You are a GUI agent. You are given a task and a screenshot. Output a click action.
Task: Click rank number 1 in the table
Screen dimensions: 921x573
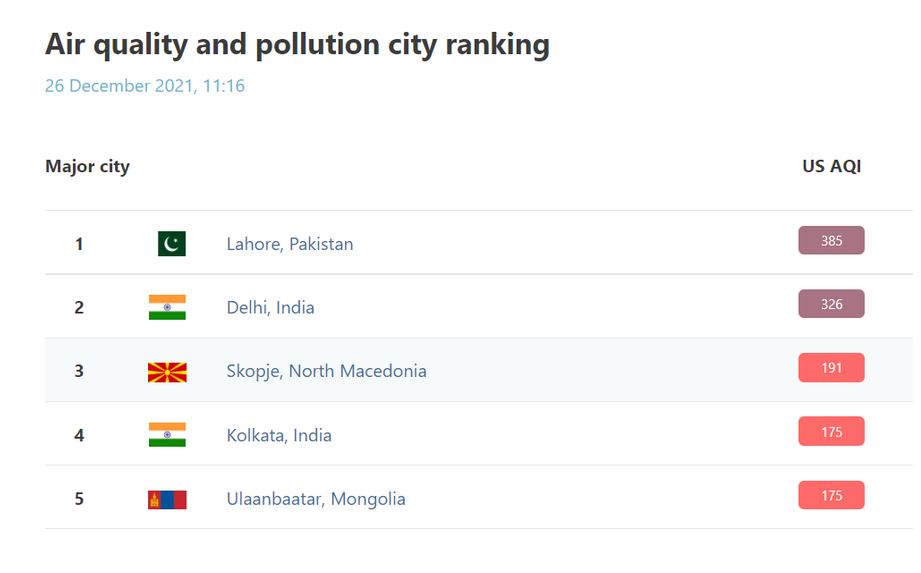pos(79,244)
